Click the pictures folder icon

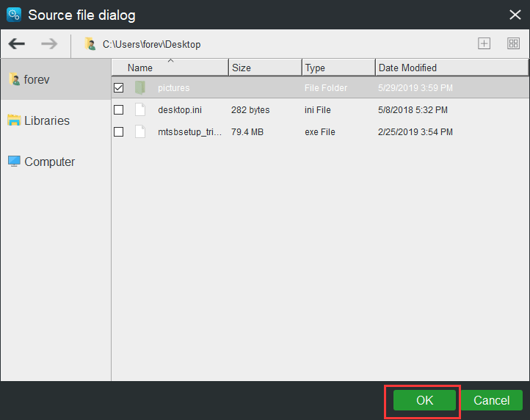click(140, 88)
